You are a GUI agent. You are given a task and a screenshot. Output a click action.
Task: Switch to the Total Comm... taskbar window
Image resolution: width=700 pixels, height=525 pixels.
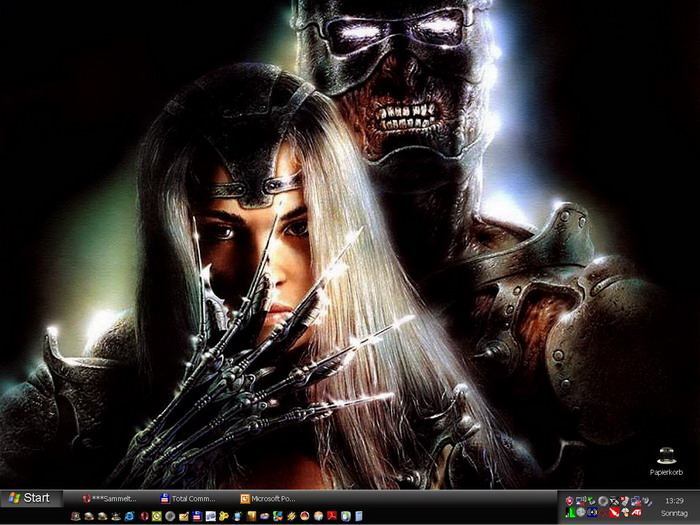(x=188, y=499)
